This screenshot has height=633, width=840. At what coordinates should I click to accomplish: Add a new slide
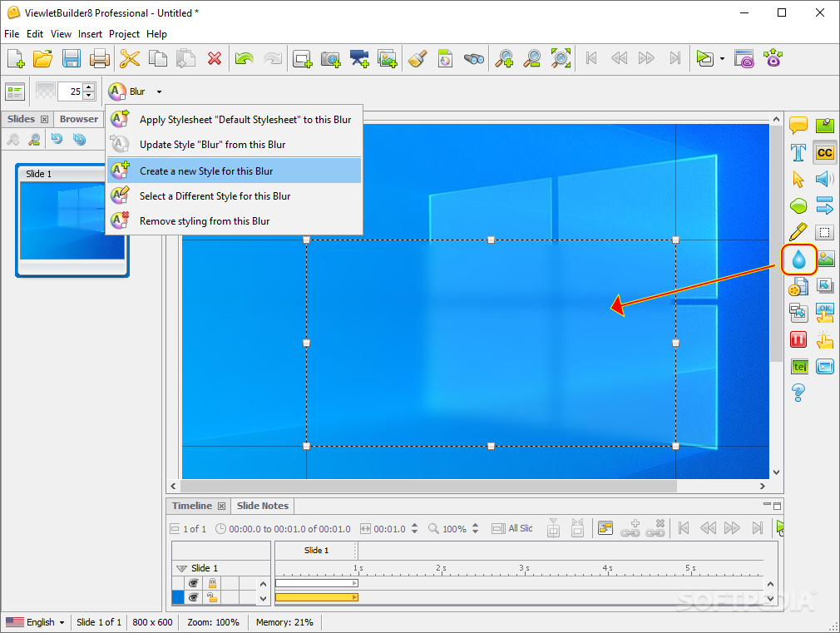tap(302, 58)
